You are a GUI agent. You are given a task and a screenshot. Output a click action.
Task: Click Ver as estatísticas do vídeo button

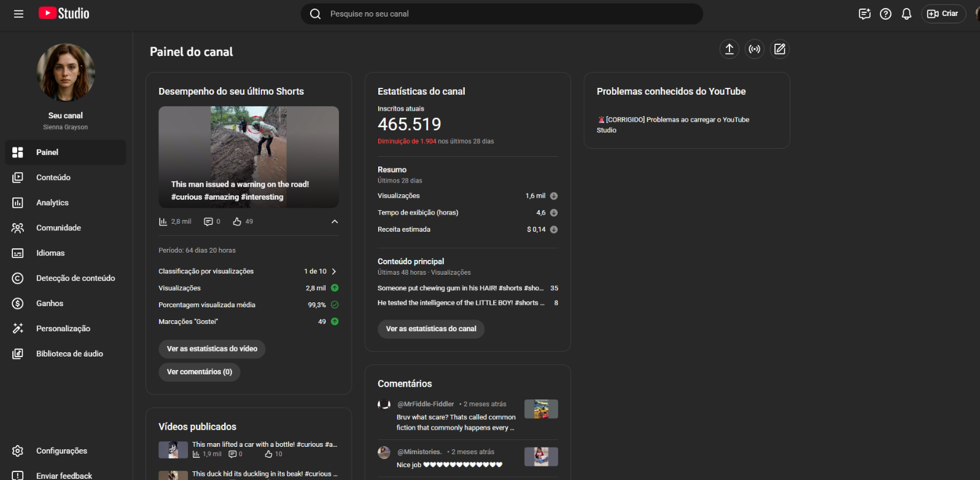tap(212, 349)
